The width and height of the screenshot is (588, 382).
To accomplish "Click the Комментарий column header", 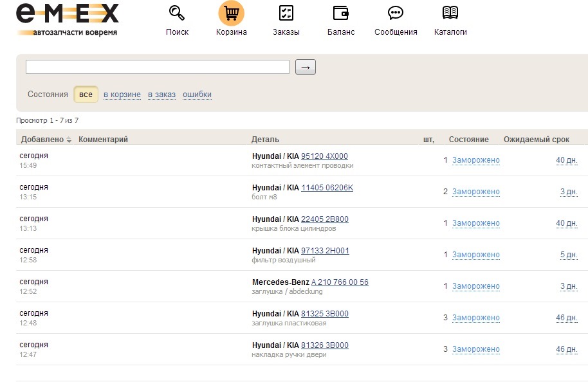I will pyautogui.click(x=103, y=140).
